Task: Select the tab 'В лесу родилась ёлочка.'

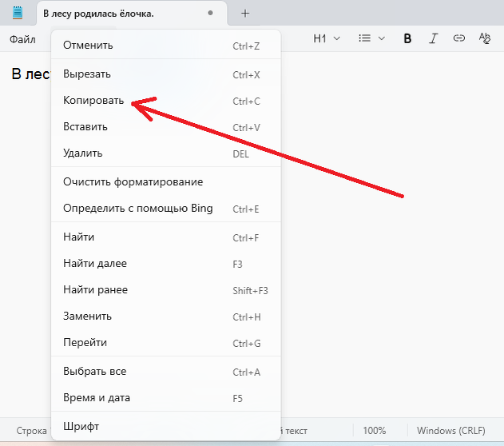Action: (x=132, y=14)
